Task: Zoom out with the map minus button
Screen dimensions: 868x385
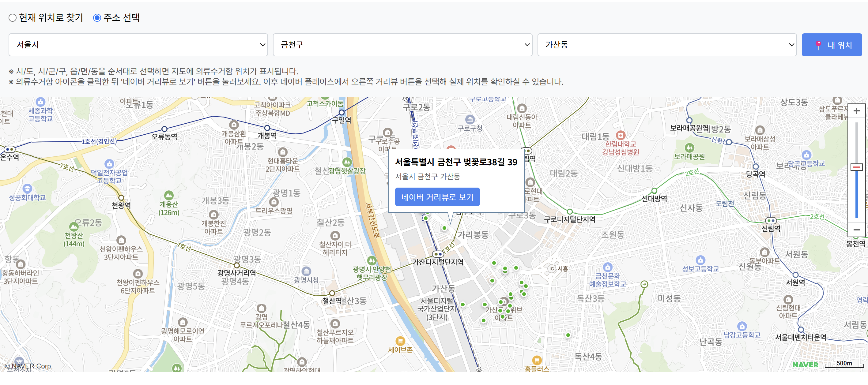Action: 856,230
